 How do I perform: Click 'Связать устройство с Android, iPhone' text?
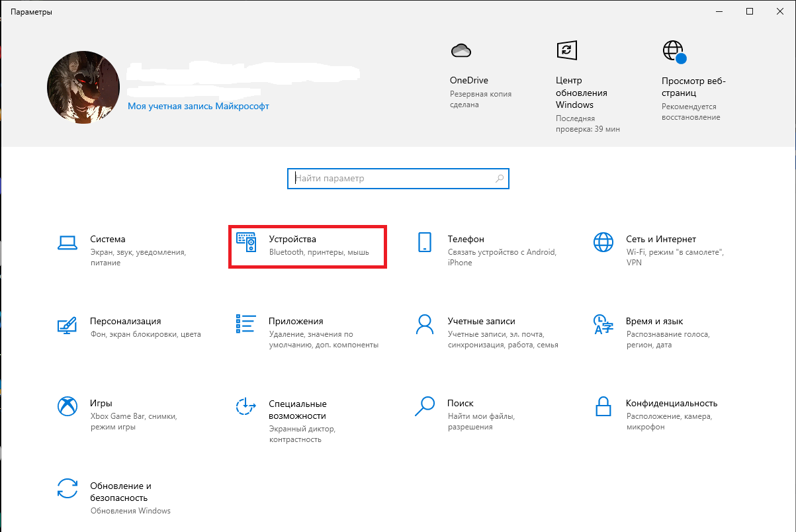[502, 257]
